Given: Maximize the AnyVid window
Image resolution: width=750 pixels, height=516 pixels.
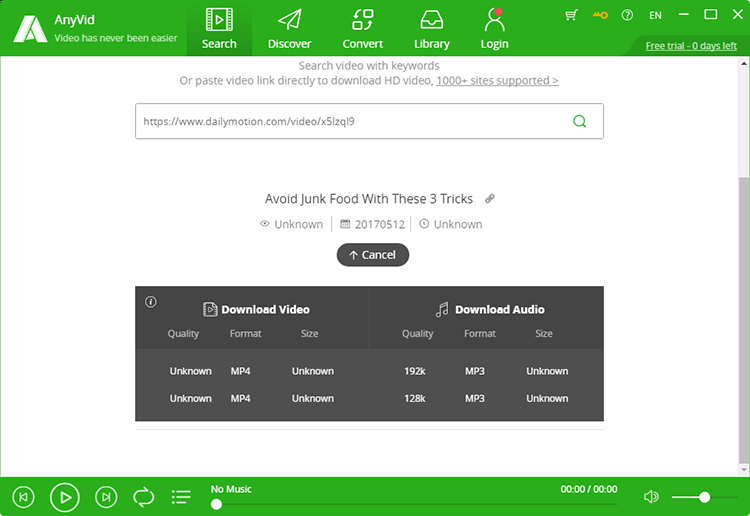Looking at the screenshot, I should pyautogui.click(x=711, y=15).
